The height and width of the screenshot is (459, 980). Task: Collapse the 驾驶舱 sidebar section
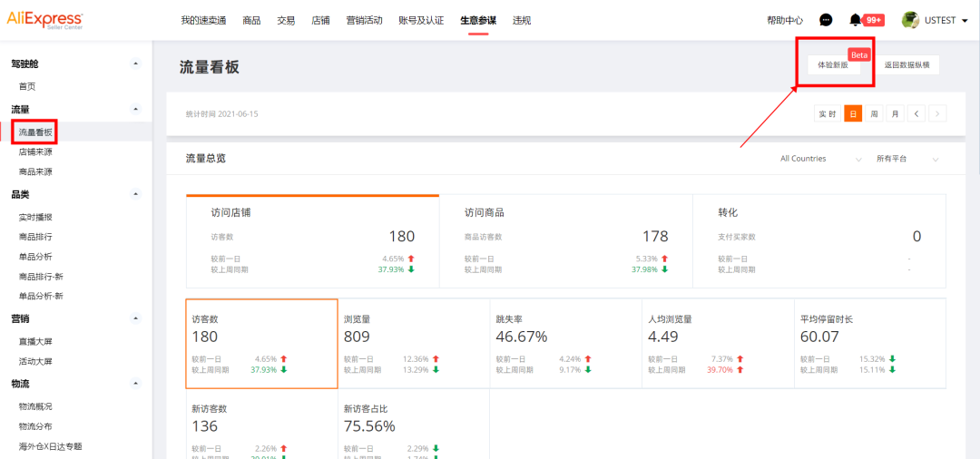point(136,63)
